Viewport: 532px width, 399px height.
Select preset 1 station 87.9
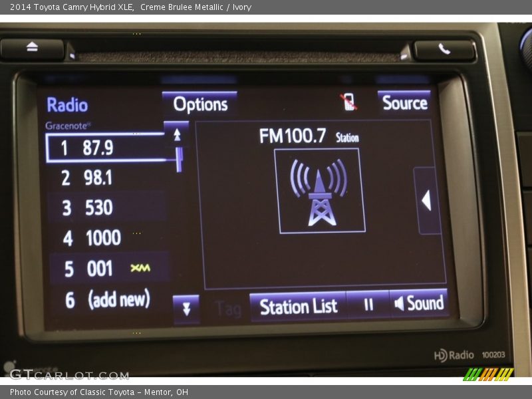[x=104, y=148]
